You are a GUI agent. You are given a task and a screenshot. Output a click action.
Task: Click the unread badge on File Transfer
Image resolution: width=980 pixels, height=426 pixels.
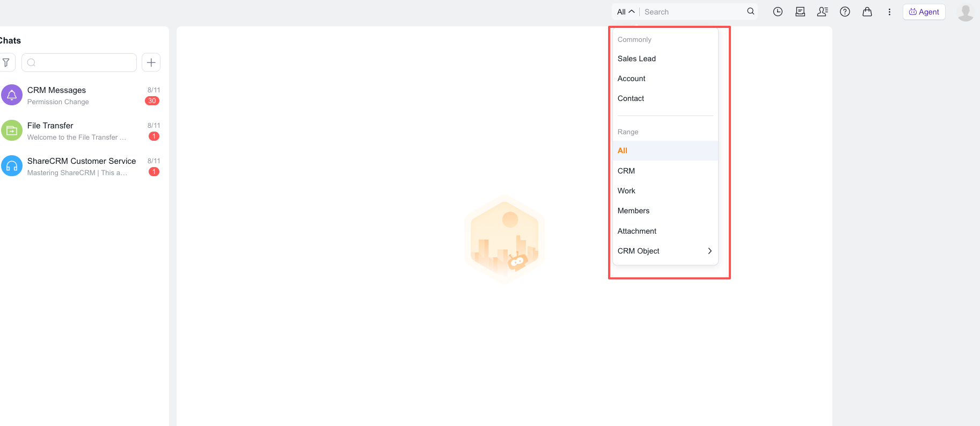(x=154, y=136)
